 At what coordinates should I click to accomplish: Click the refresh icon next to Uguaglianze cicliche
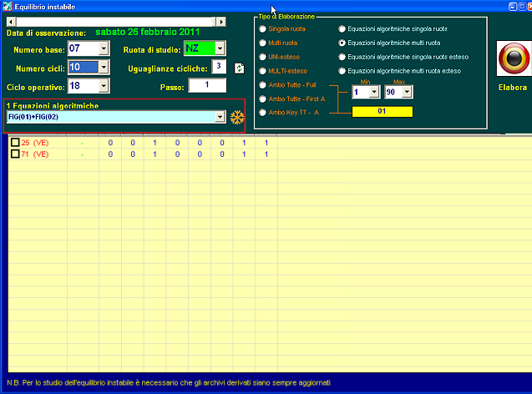238,68
